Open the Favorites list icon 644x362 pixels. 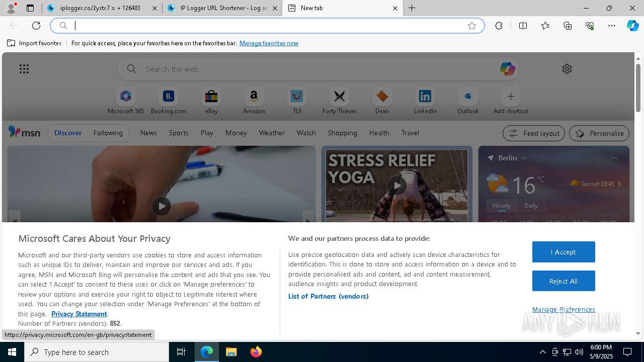[x=545, y=26]
